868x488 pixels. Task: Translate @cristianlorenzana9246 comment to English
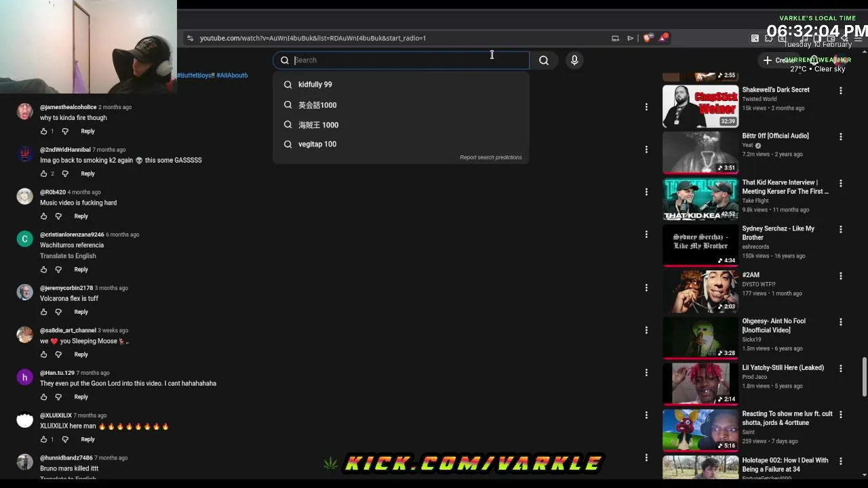click(68, 256)
